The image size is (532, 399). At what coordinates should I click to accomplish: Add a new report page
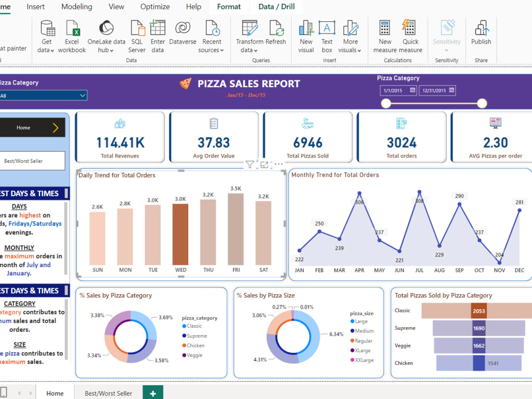(153, 393)
